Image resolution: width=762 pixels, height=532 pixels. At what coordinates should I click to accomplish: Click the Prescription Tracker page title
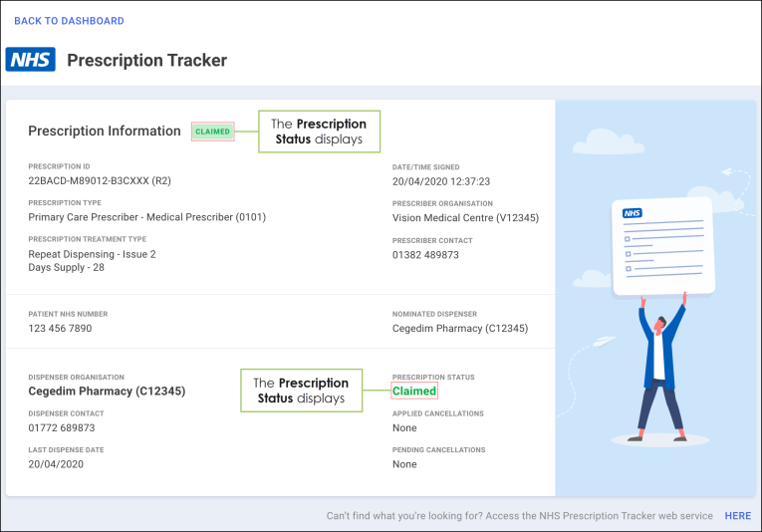pyautogui.click(x=146, y=61)
